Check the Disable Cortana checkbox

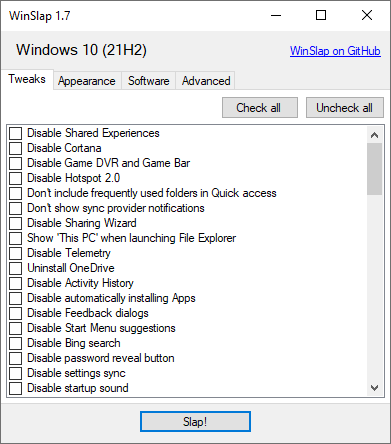pyautogui.click(x=15, y=148)
